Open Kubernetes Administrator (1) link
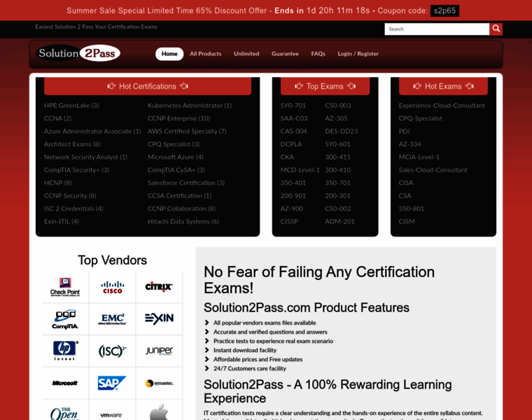 click(x=190, y=106)
